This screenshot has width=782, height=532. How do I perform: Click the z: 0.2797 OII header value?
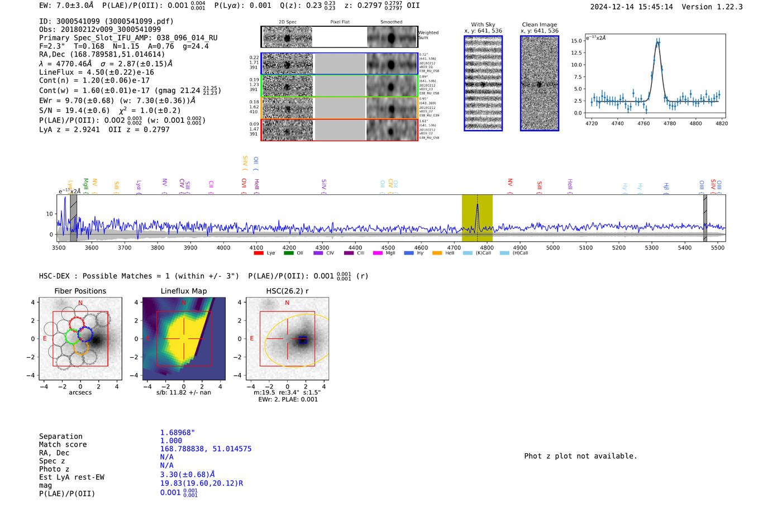click(x=382, y=5)
